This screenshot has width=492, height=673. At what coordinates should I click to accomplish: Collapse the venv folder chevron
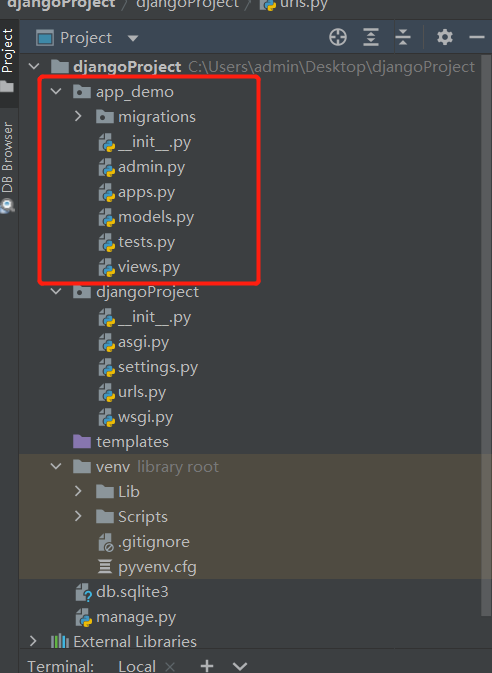(x=56, y=467)
